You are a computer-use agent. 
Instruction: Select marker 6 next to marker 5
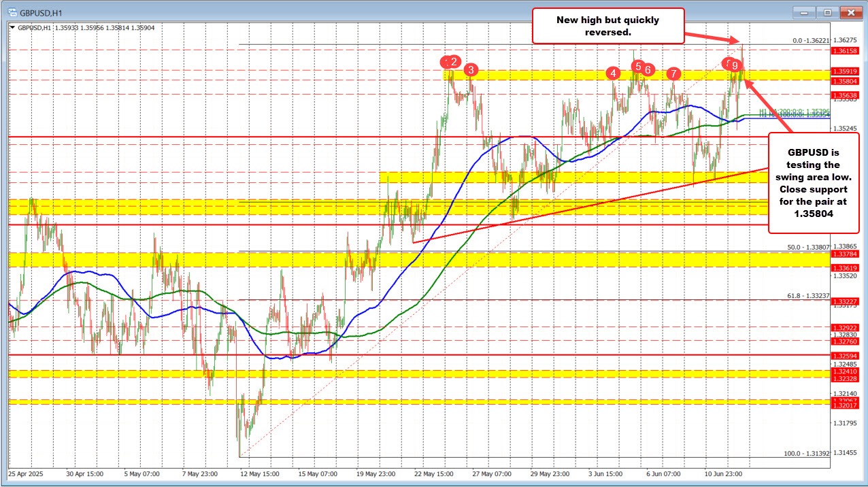(648, 70)
